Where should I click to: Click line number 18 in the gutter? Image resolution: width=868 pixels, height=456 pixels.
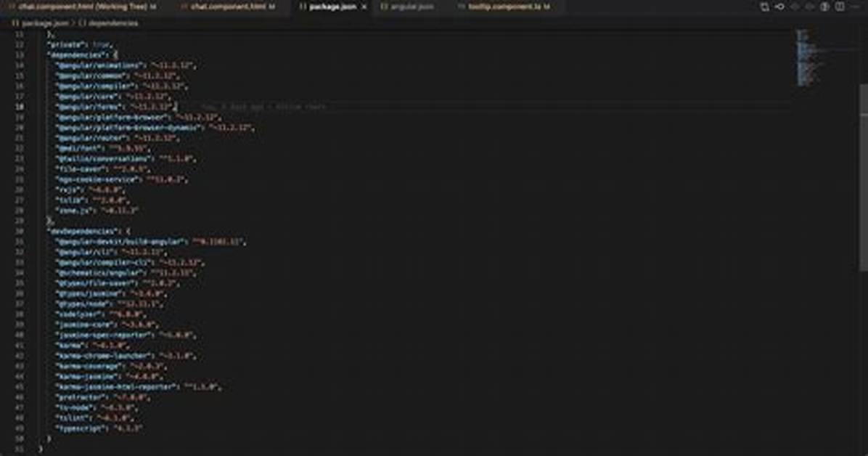(20, 107)
